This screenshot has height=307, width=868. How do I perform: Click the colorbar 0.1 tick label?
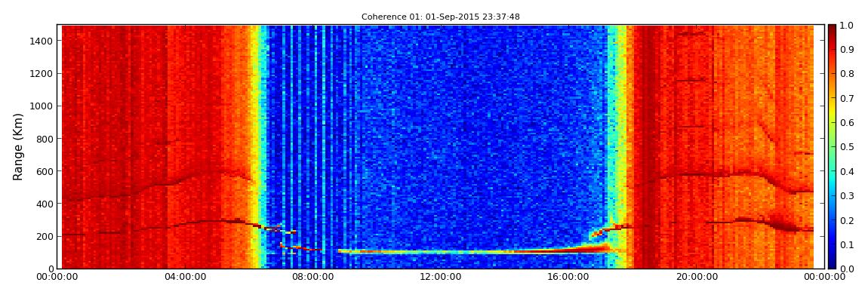tap(847, 244)
